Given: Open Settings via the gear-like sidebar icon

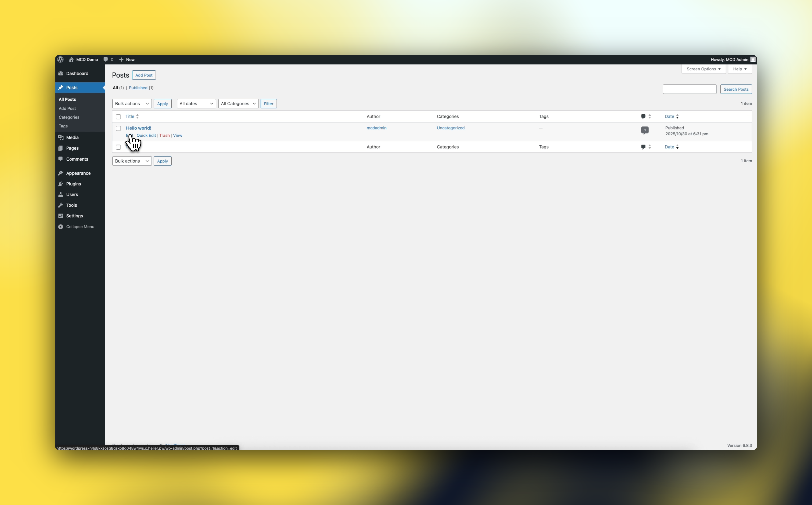Looking at the screenshot, I should point(61,216).
